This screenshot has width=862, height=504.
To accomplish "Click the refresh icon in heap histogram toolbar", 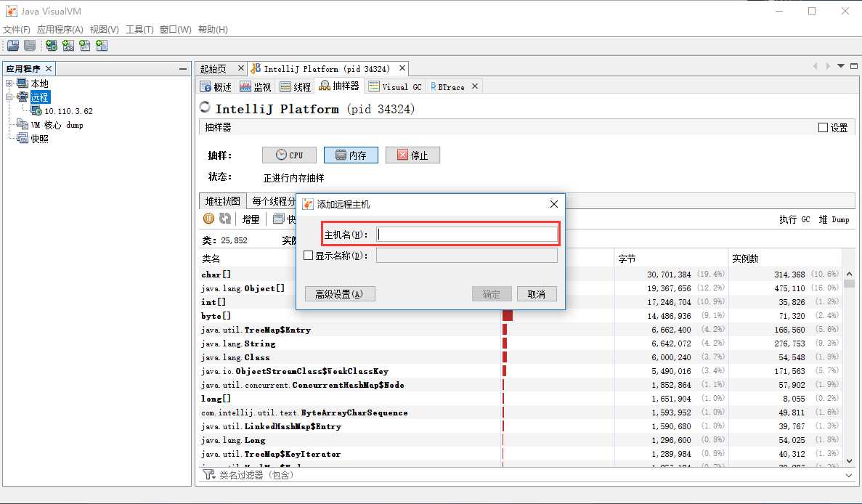I will coord(225,219).
